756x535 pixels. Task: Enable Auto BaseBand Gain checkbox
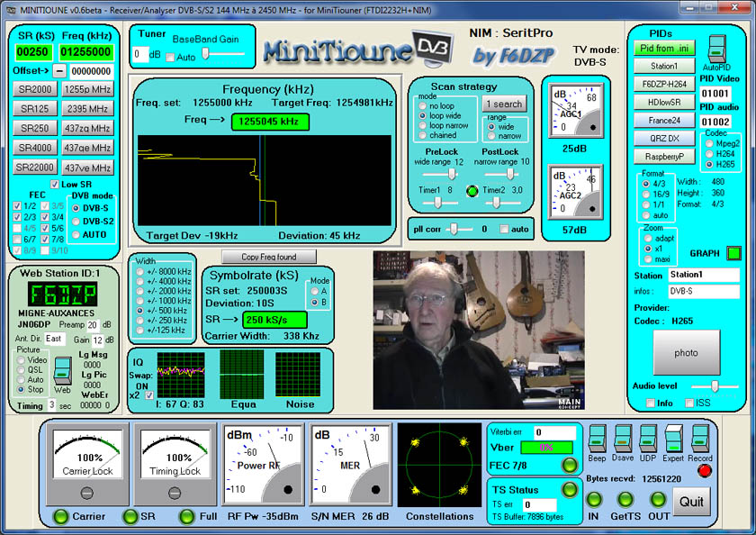click(170, 57)
